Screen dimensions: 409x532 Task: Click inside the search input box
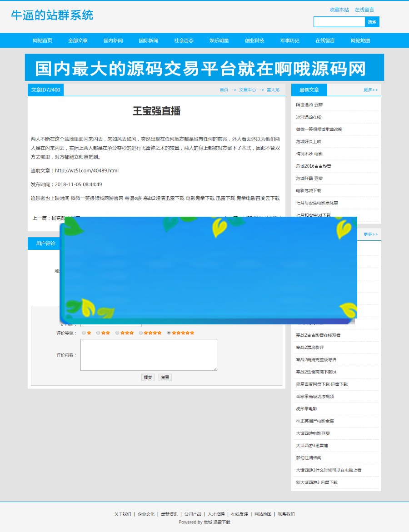[339, 22]
